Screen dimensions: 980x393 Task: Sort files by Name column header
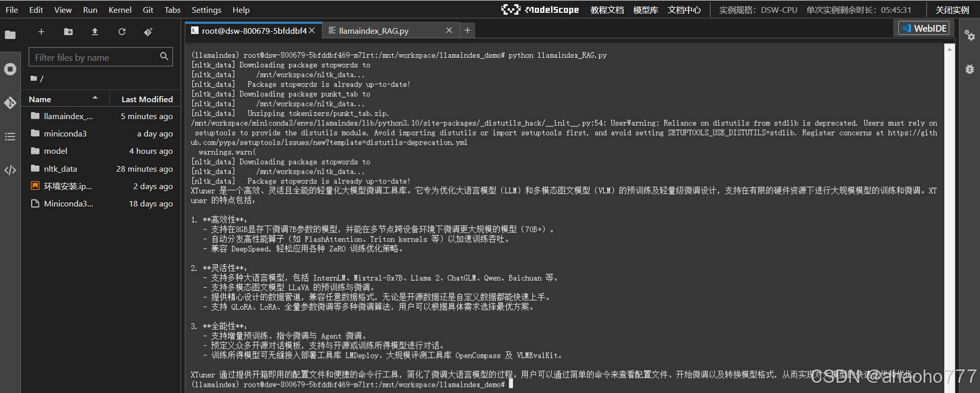coord(65,99)
